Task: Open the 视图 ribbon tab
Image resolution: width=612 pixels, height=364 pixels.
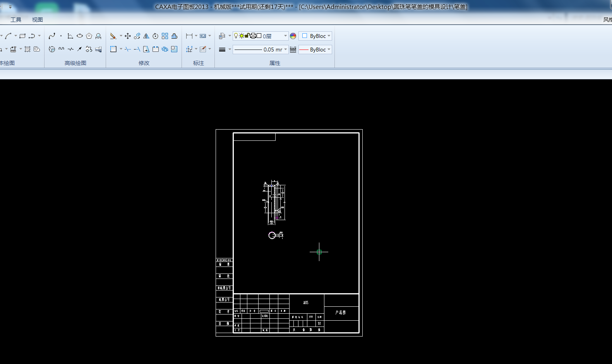Action: click(38, 20)
